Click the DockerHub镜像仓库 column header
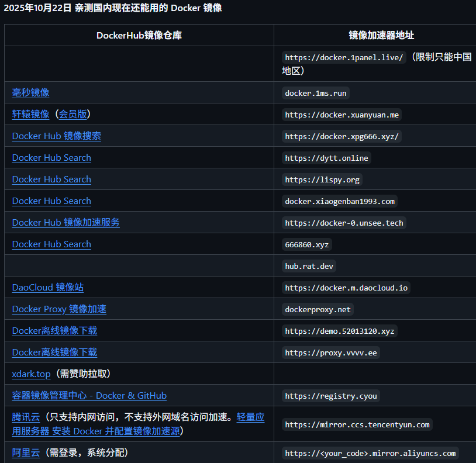 tap(139, 35)
